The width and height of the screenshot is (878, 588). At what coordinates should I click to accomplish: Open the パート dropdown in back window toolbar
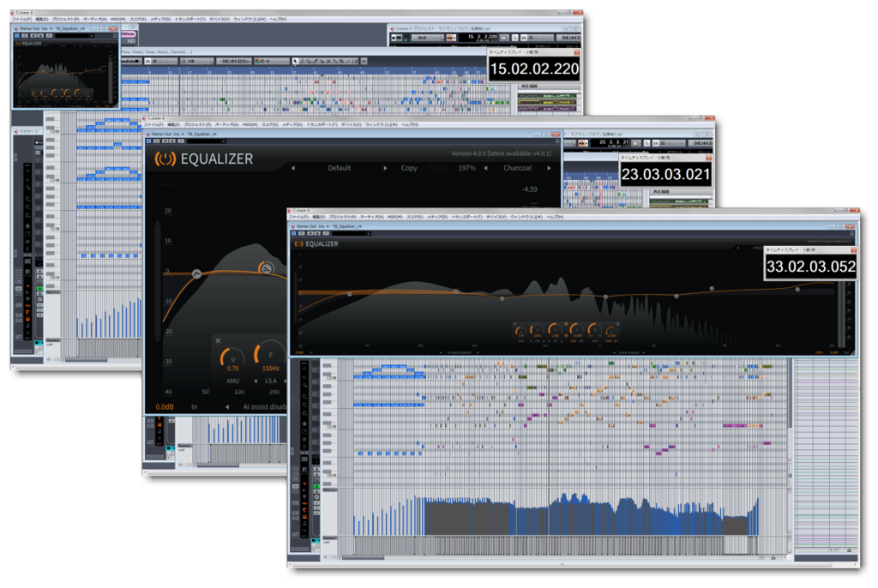point(270,61)
